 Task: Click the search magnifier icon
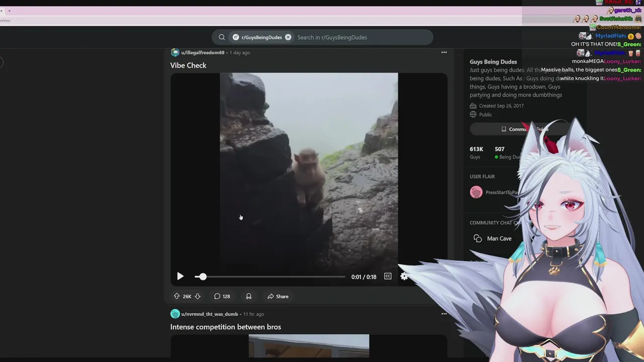221,37
